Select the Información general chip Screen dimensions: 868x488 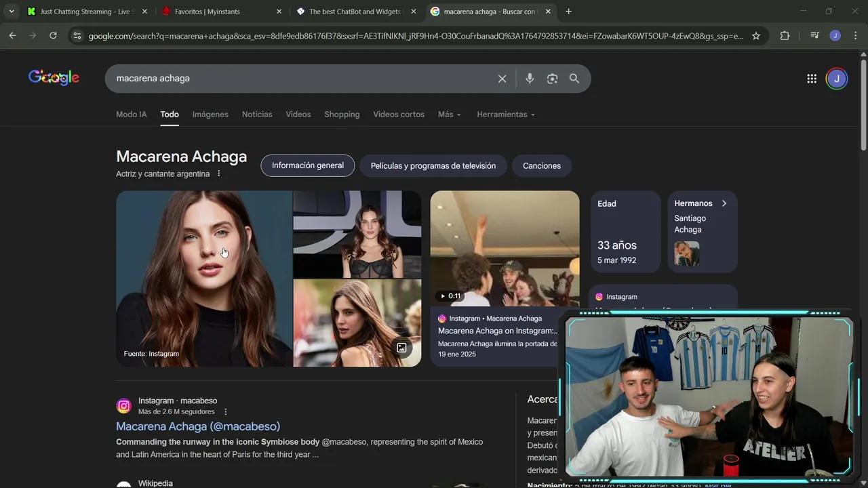pyautogui.click(x=308, y=165)
